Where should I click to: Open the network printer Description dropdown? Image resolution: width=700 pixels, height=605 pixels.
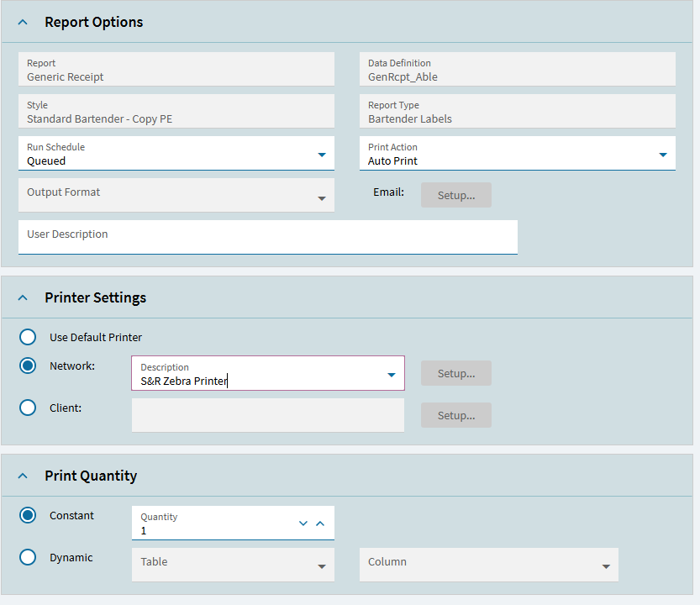(391, 375)
